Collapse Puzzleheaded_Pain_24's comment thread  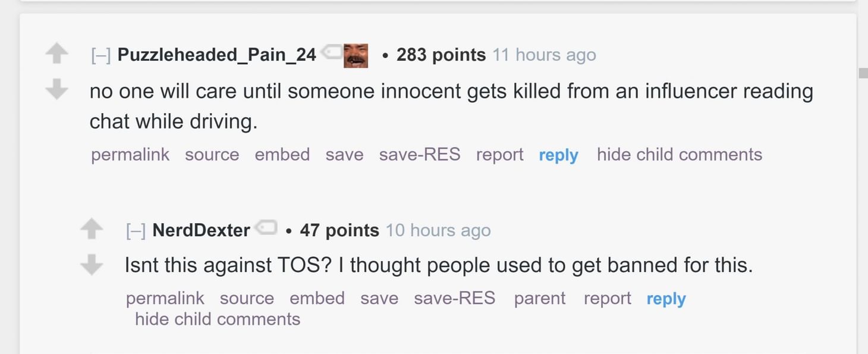pos(102,54)
